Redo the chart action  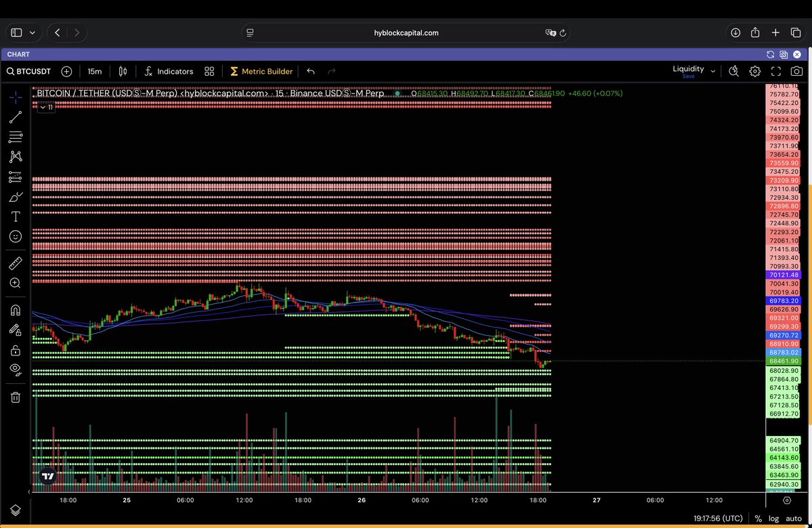coord(331,72)
